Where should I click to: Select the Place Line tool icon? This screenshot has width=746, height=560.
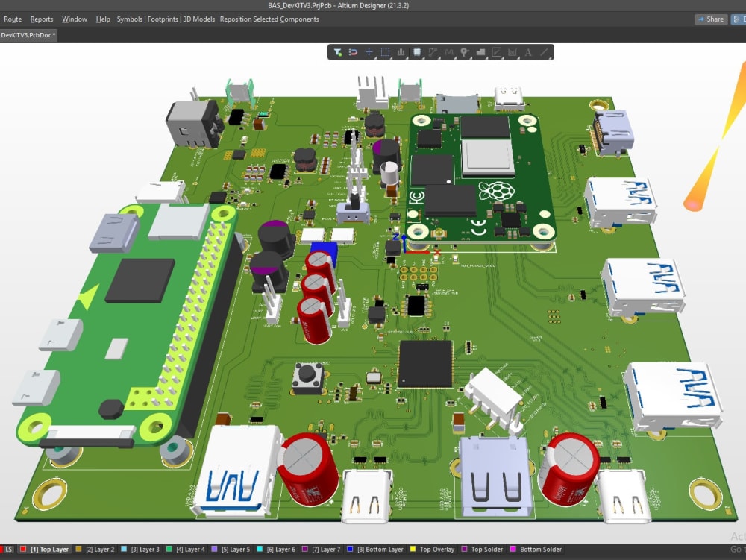[x=545, y=52]
